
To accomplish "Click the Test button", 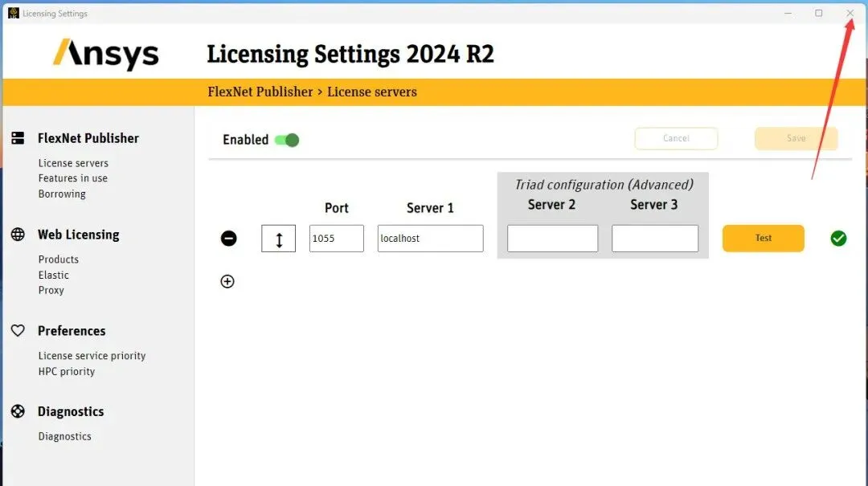I will (x=763, y=239).
